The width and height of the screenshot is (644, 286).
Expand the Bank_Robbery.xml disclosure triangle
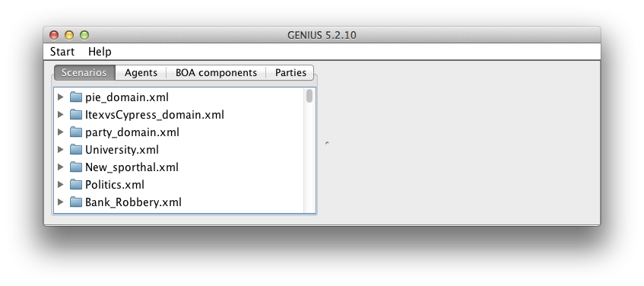tap(60, 202)
